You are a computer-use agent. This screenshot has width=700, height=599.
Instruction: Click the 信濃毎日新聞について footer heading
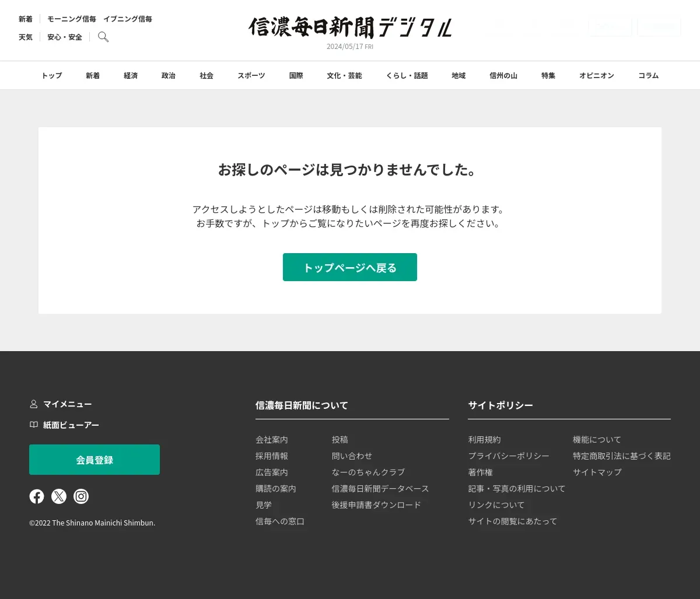coord(302,405)
